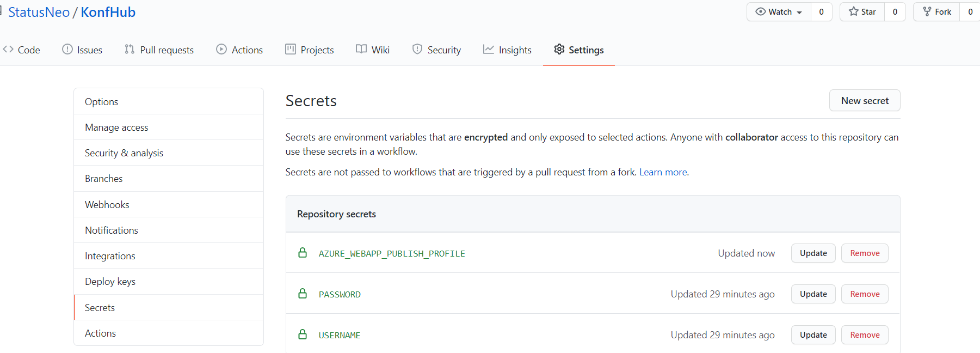Update the USERNAME secret
Image resolution: width=980 pixels, height=353 pixels.
click(813, 334)
